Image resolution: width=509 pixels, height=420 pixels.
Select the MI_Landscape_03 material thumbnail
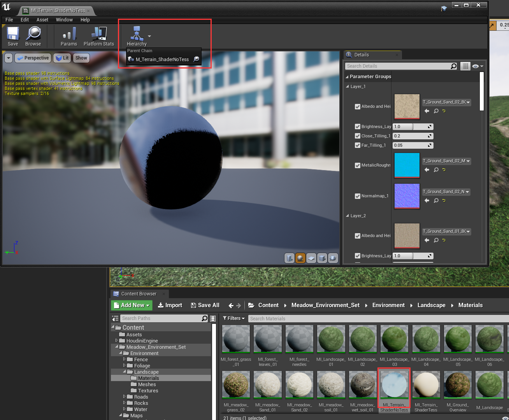(x=394, y=339)
